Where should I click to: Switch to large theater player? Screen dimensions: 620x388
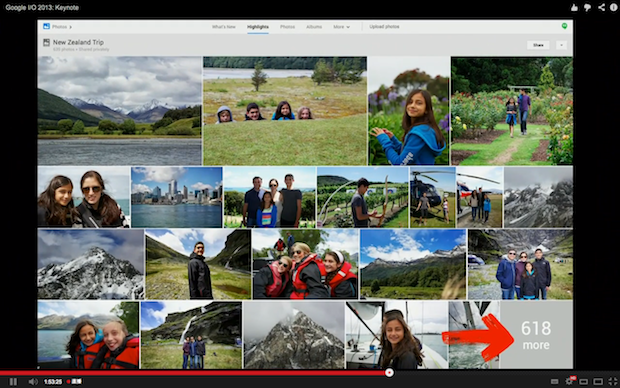point(598,382)
